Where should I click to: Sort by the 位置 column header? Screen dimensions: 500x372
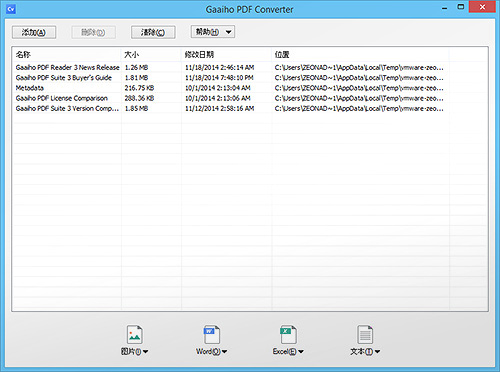[282, 54]
